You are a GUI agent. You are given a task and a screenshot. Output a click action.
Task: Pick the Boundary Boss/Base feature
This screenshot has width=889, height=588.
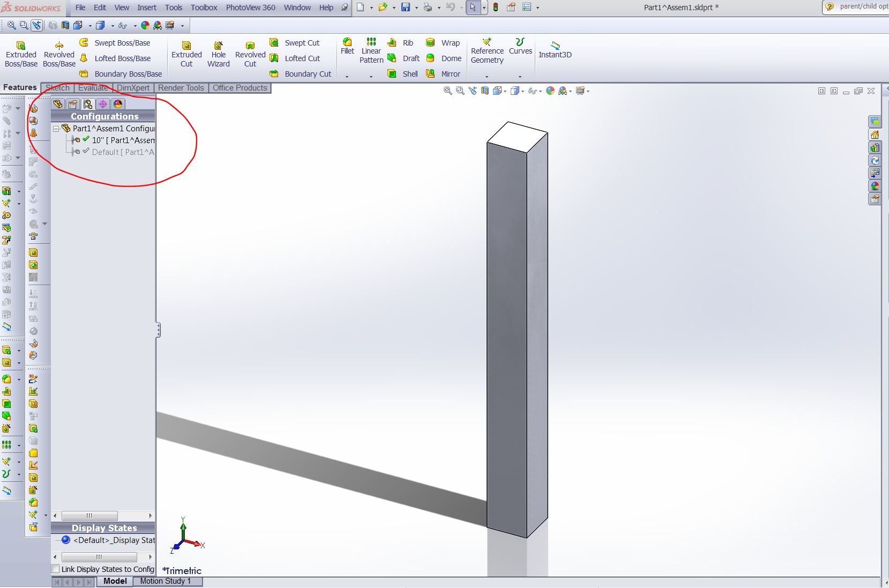point(121,74)
